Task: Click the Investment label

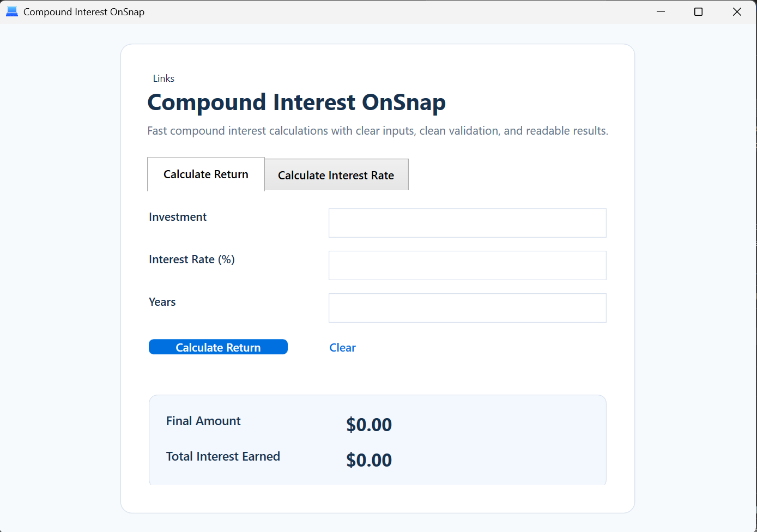Action: coord(178,217)
